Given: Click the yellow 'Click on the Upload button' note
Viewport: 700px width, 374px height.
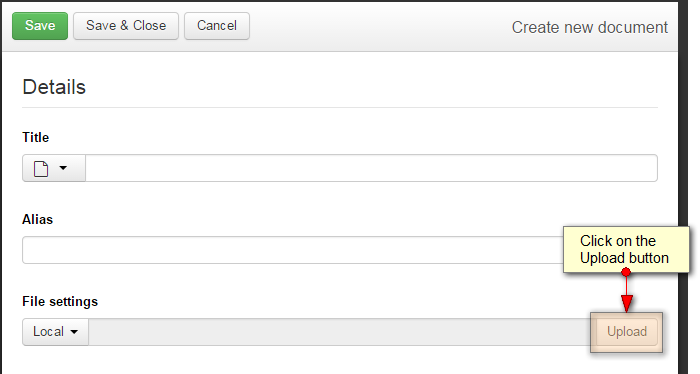Looking at the screenshot, I should 626,249.
